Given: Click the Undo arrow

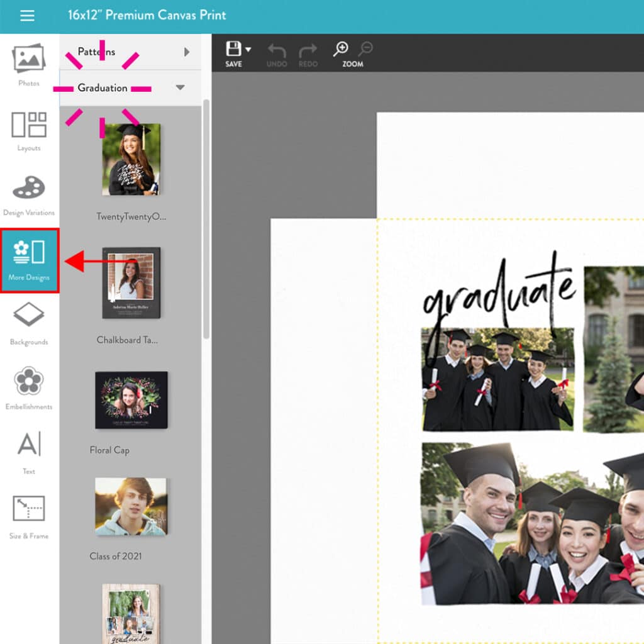Looking at the screenshot, I should click(277, 50).
